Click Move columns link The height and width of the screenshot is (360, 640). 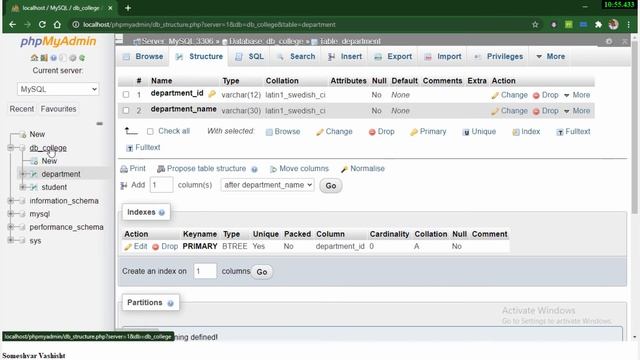[299, 169]
